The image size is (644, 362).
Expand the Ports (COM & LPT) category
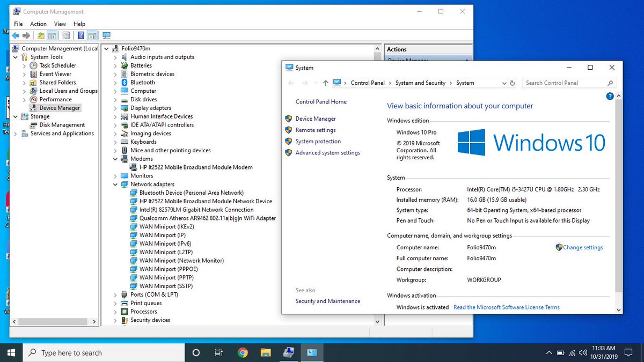click(x=115, y=294)
